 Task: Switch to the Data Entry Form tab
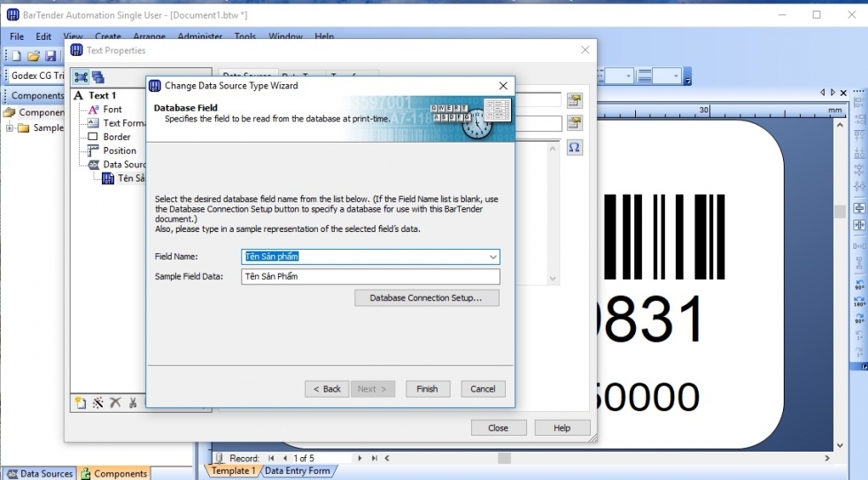pyautogui.click(x=298, y=470)
